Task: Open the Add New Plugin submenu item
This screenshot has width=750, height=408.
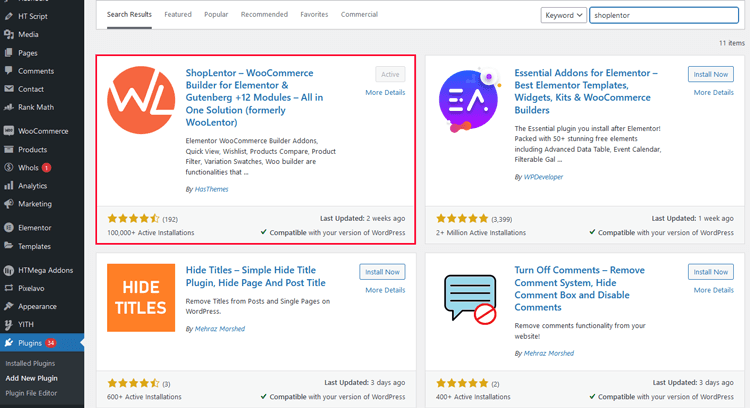Action: point(32,378)
